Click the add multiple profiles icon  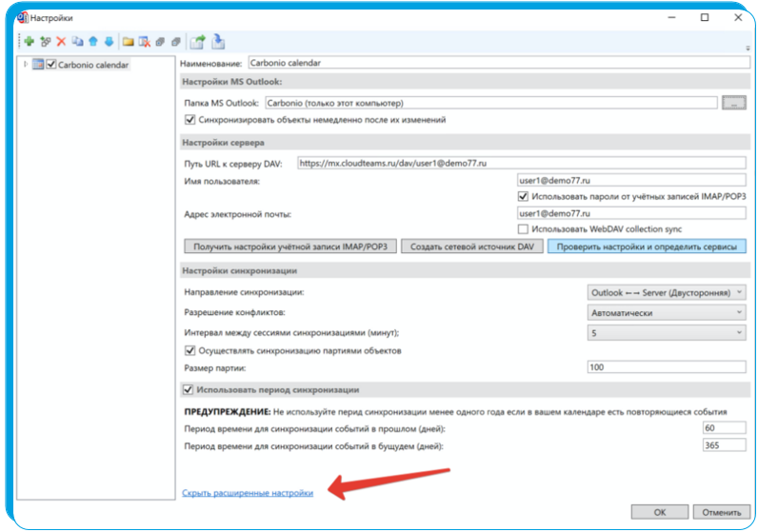(46, 42)
